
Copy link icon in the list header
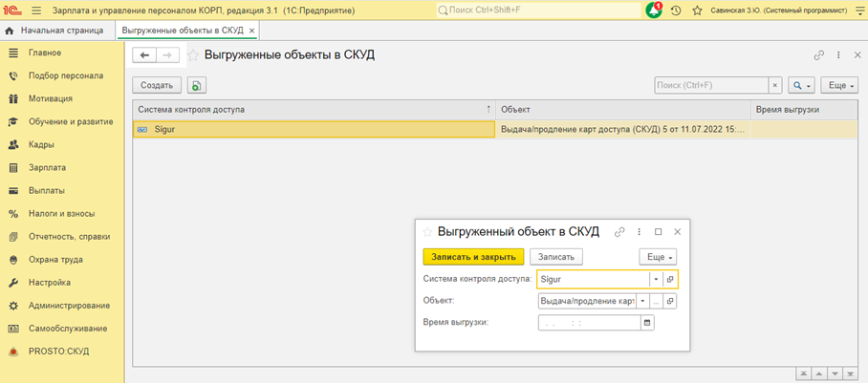(818, 55)
